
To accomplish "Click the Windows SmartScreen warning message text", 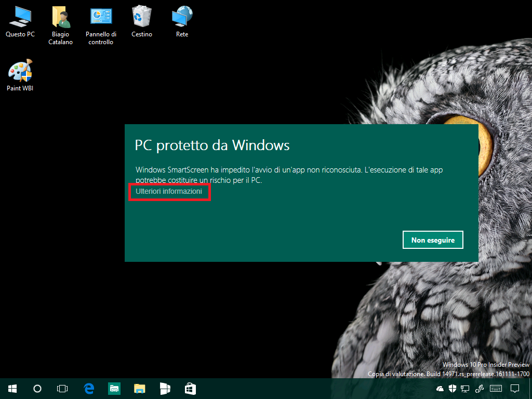I will (289, 175).
